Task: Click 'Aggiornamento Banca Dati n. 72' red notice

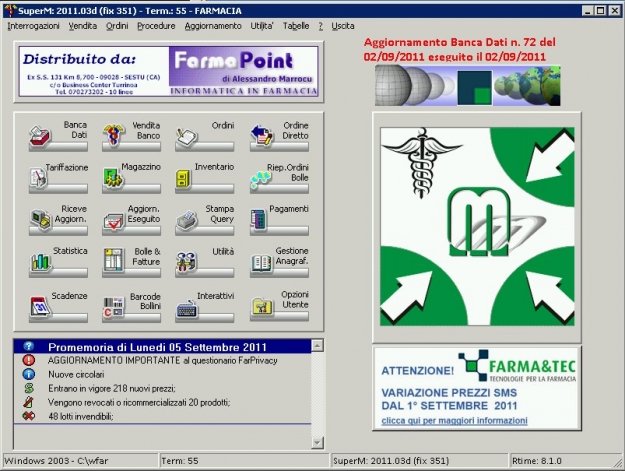Action: [460, 49]
